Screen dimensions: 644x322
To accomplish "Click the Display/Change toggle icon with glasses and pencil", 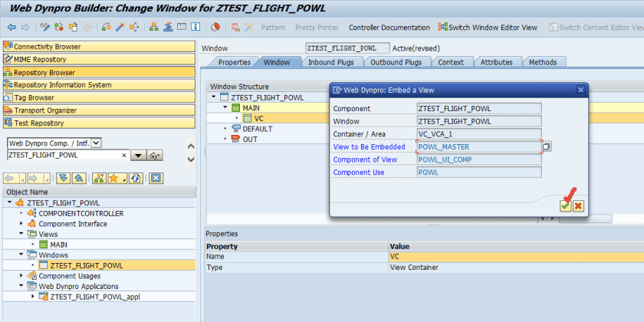I will (45, 28).
